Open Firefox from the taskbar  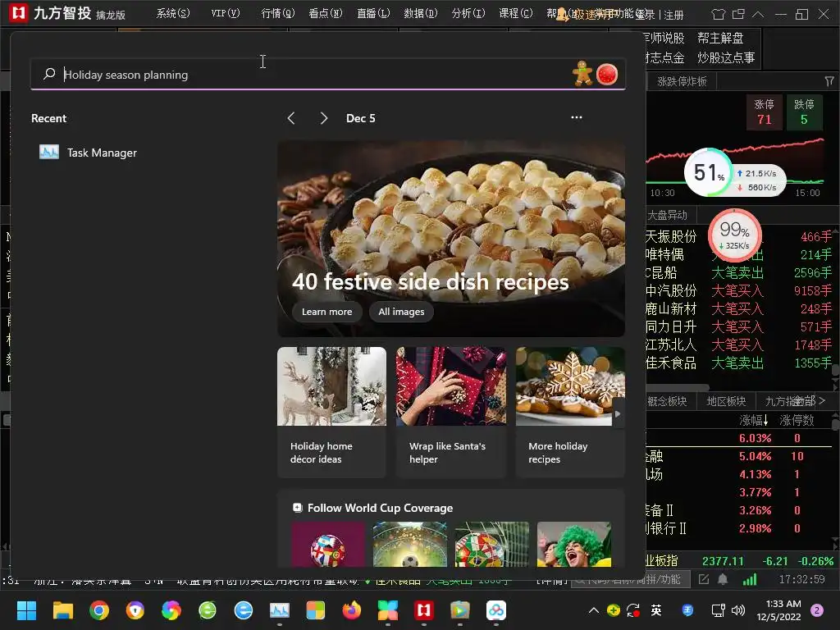(351, 610)
